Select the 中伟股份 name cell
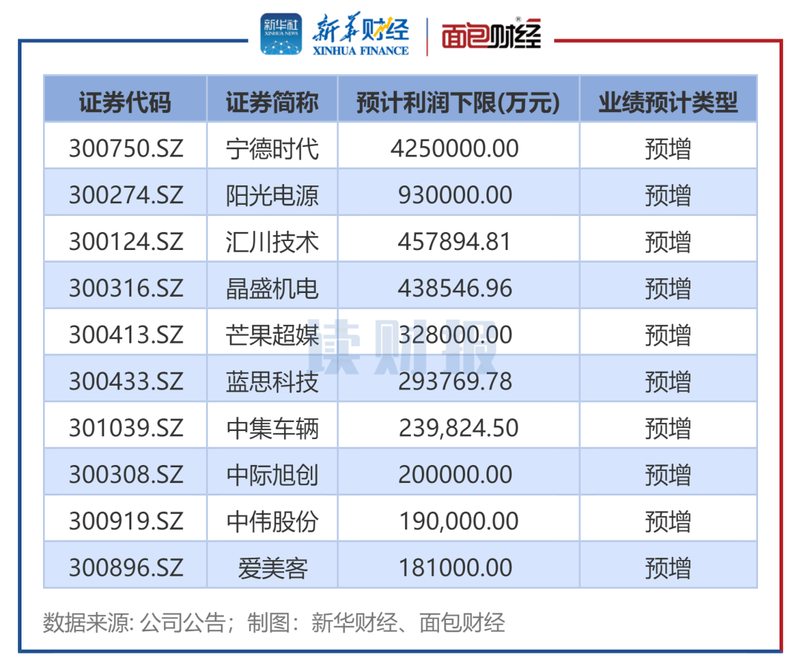Viewport: 801px width, 672px height. tap(272, 521)
